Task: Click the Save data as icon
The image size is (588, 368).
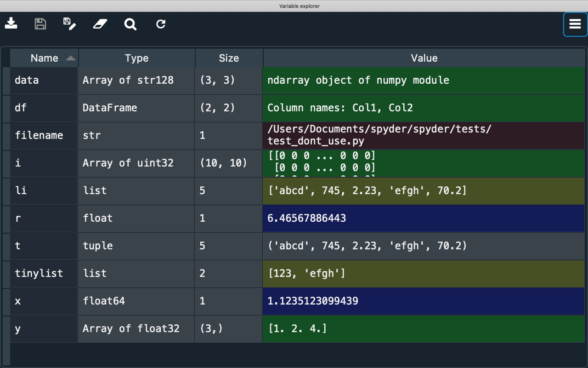Action: tap(69, 23)
